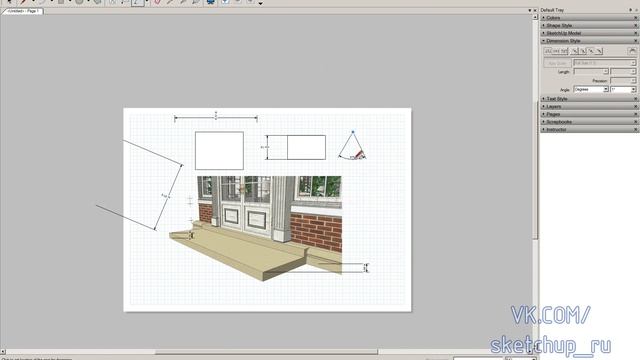640x360 pixels.
Task: Expand the SketchUp Model panel
Action: [589, 33]
